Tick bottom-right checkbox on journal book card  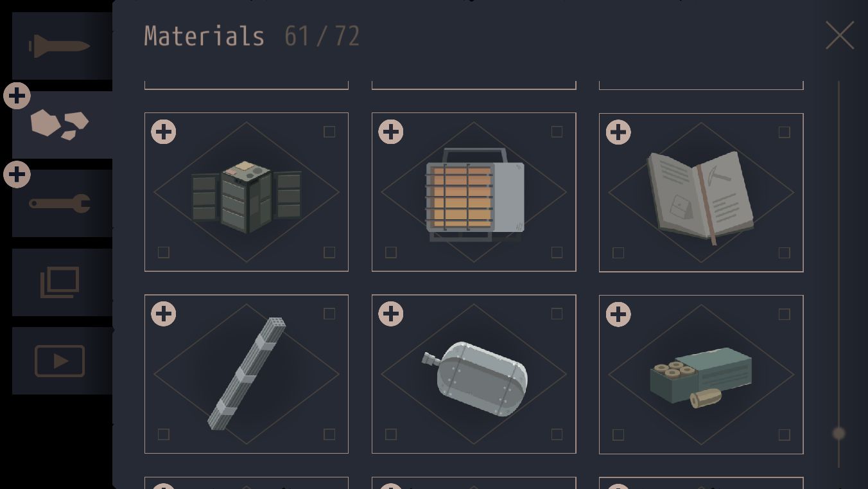tap(784, 253)
